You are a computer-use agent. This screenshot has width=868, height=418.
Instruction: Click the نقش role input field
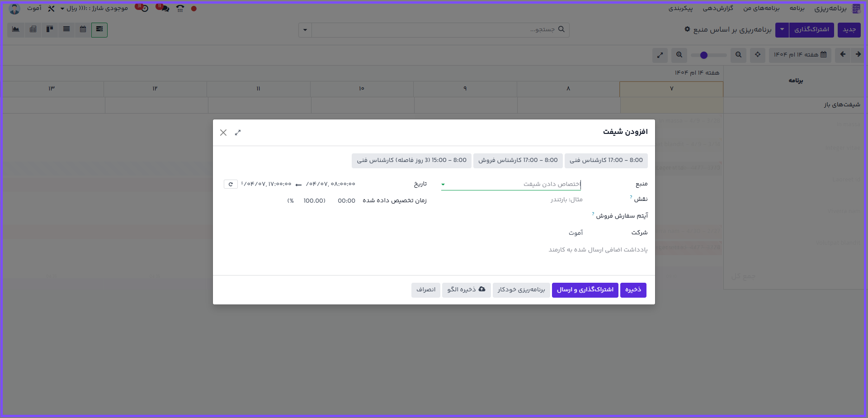coord(511,199)
